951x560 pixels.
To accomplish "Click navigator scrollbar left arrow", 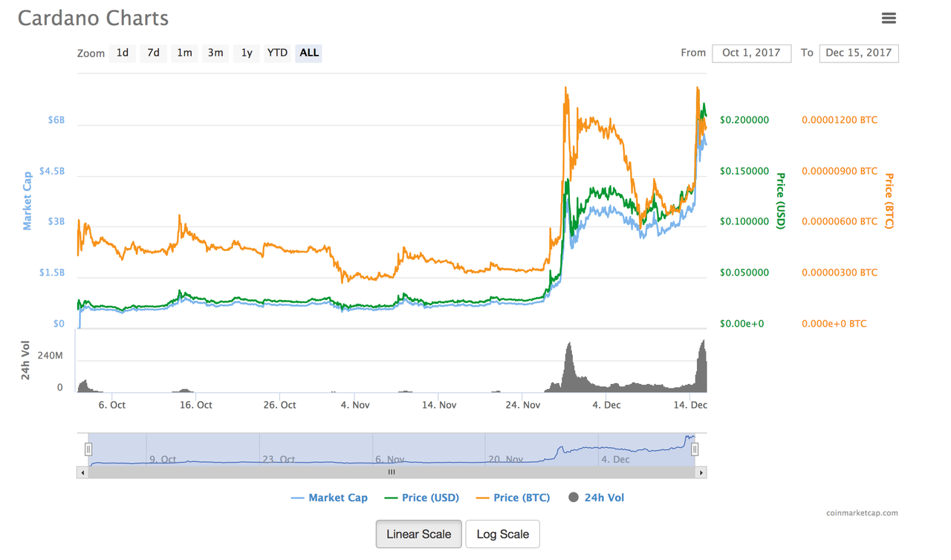I will [x=82, y=472].
